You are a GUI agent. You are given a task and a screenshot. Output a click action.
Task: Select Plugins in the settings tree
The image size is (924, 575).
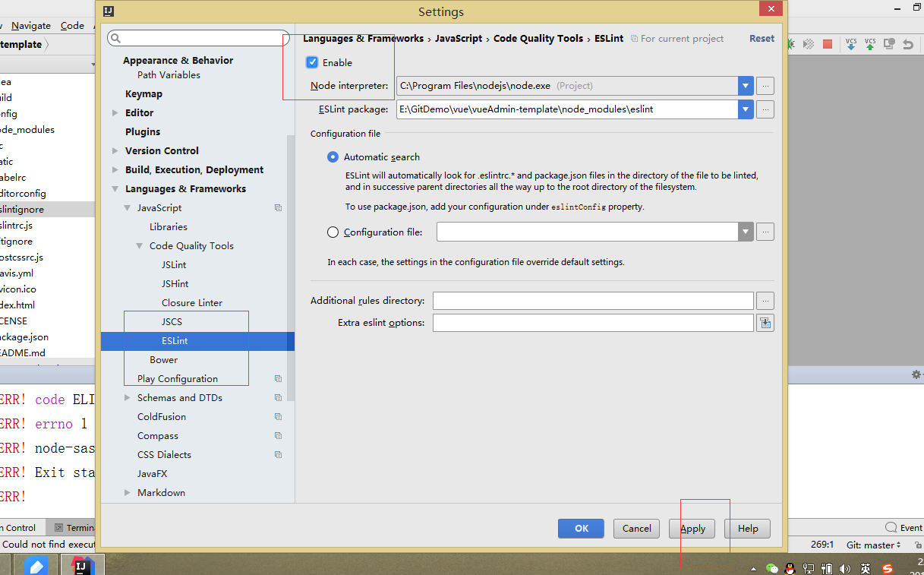pos(143,131)
